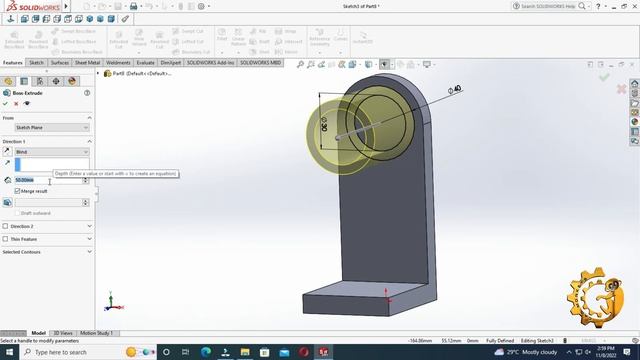The image size is (640, 360).
Task: Click the Print icon in title toolbar
Action: coord(133,6)
